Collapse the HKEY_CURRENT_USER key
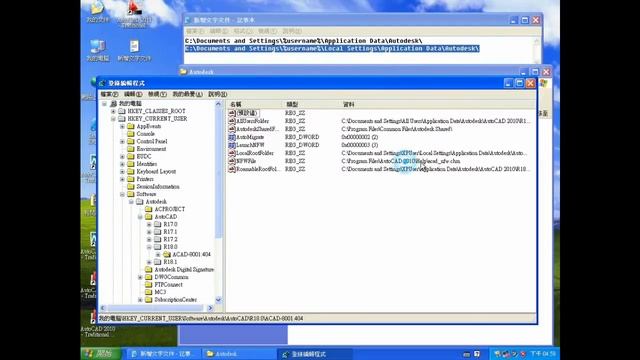The width and height of the screenshot is (640, 360). pos(113,119)
